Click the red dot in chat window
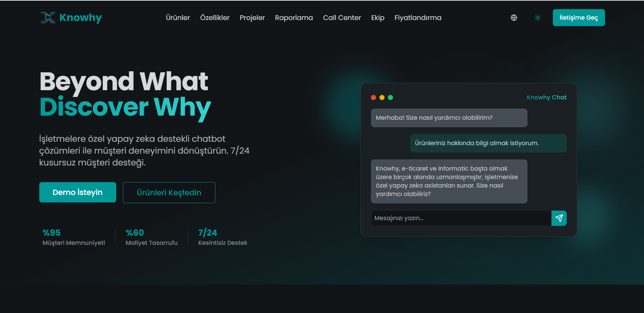Image resolution: width=644 pixels, height=313 pixels. tap(373, 98)
